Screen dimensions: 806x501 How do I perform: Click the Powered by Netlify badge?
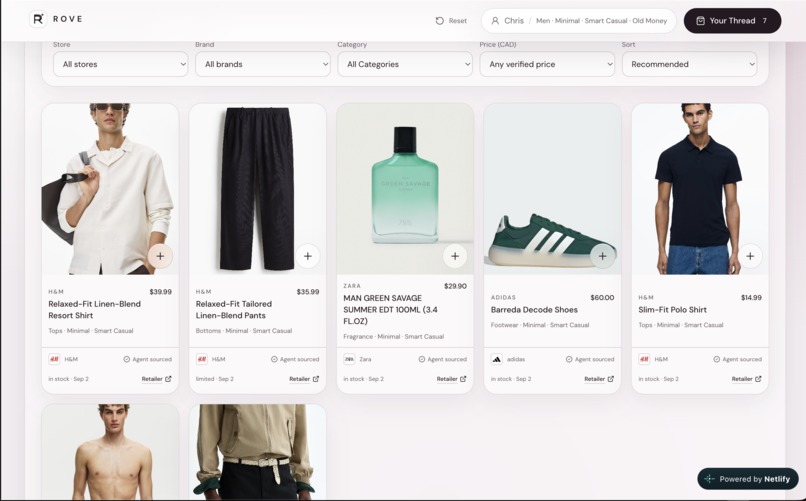click(x=748, y=479)
